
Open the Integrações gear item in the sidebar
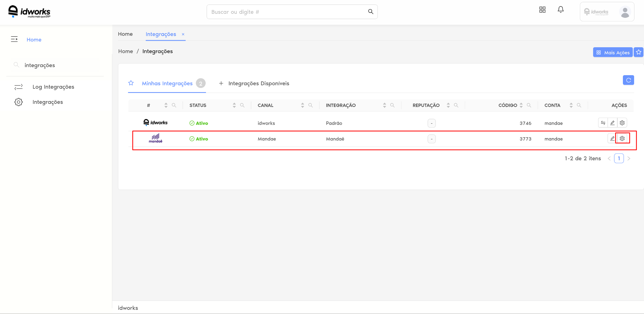click(47, 102)
